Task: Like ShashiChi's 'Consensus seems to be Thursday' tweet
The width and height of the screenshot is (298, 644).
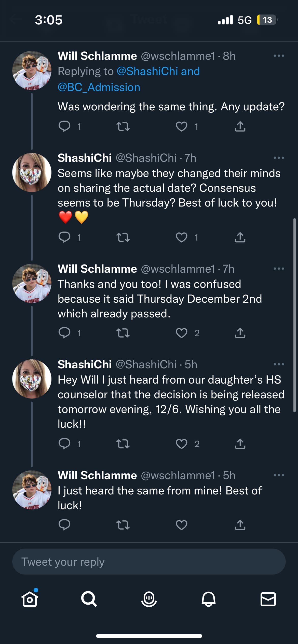Action: [182, 237]
